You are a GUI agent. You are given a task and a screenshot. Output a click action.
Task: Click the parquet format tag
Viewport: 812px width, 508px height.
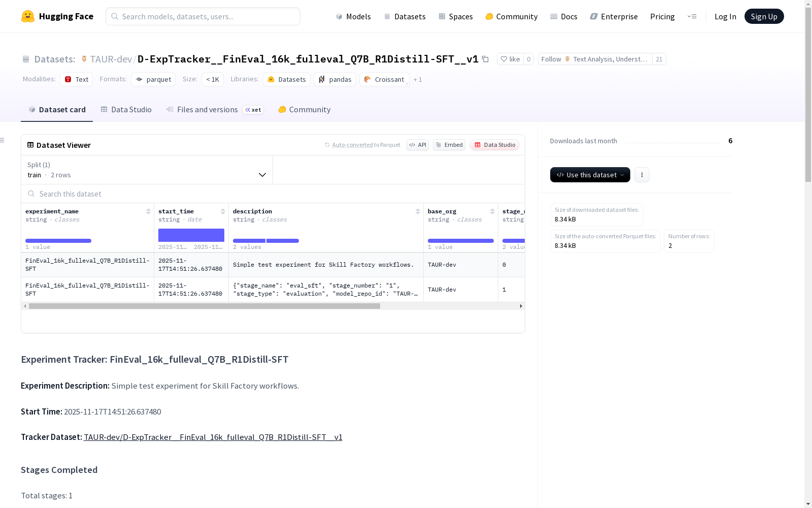point(153,79)
